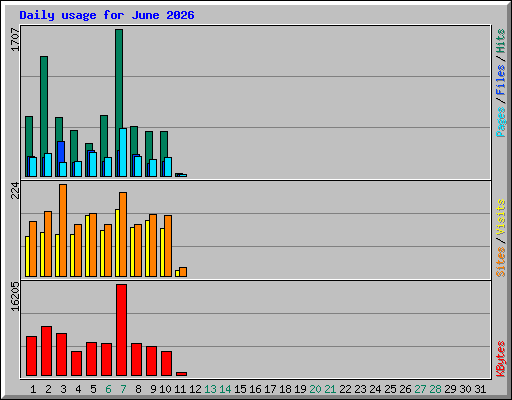Click the tallest green hits bar for day 7
This screenshot has width=512, height=400.
tap(119, 79)
